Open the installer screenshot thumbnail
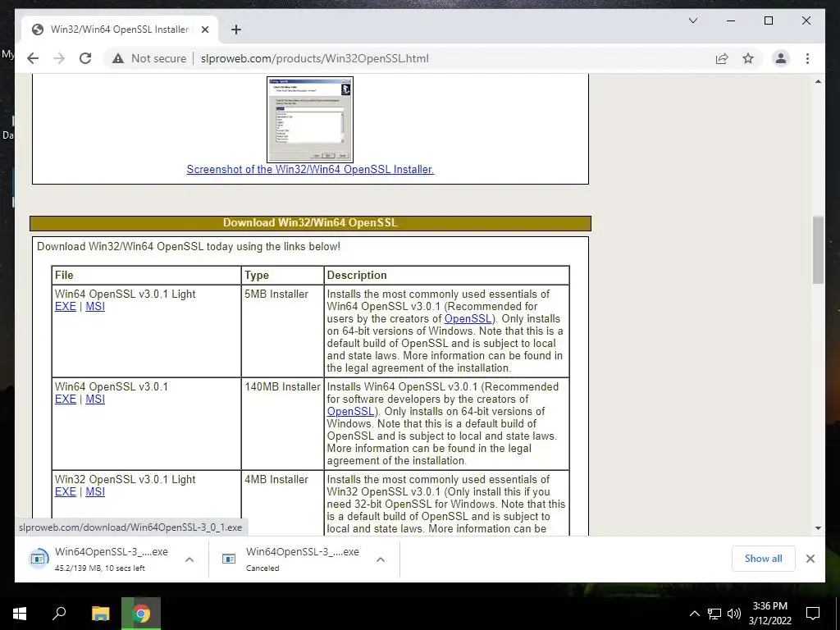The height and width of the screenshot is (630, 840). pyautogui.click(x=309, y=120)
